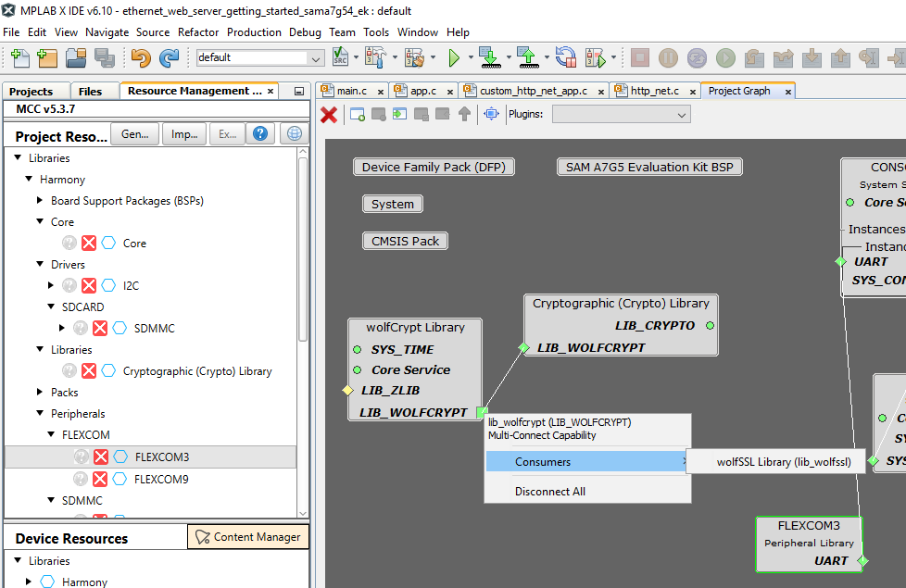Select the CMSIS Pack graph node
The width and height of the screenshot is (906, 588).
tap(405, 241)
